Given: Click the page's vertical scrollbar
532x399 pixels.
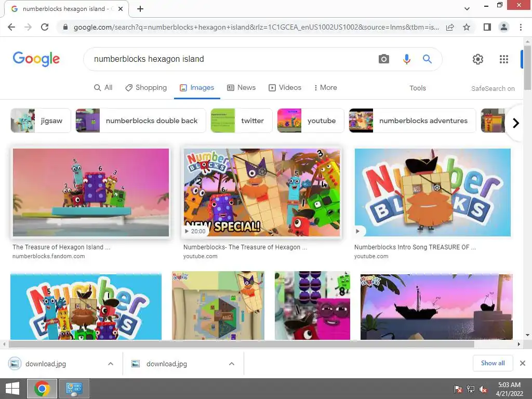Looking at the screenshot, I should (x=528, y=68).
